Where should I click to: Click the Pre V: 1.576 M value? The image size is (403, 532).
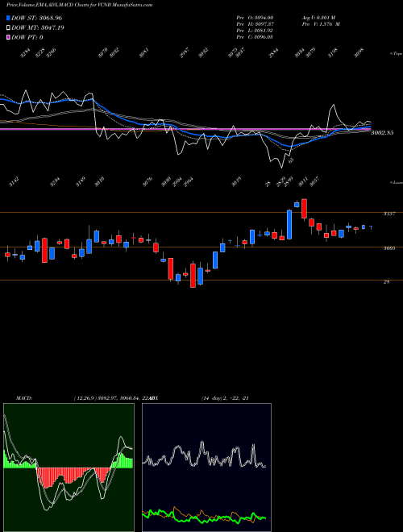(321, 24)
